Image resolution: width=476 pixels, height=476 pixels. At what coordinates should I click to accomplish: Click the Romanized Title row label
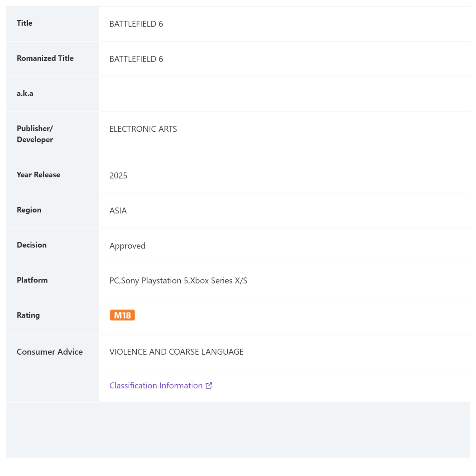click(45, 58)
